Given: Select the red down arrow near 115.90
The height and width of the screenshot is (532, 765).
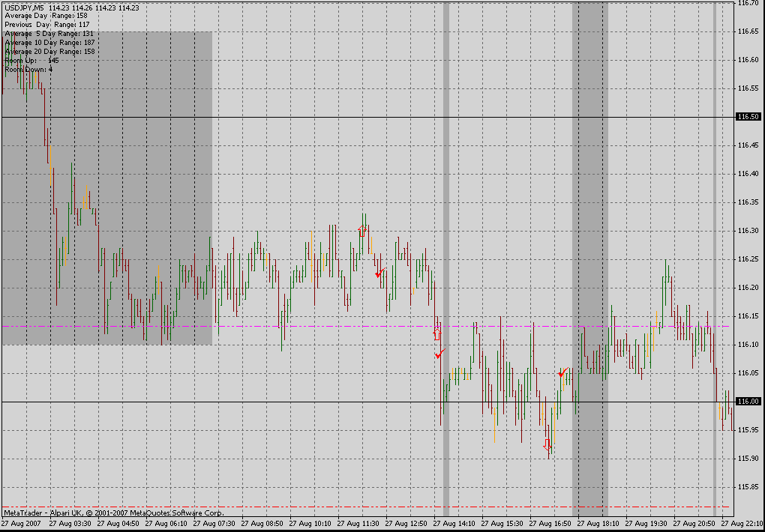Looking at the screenshot, I should [548, 444].
